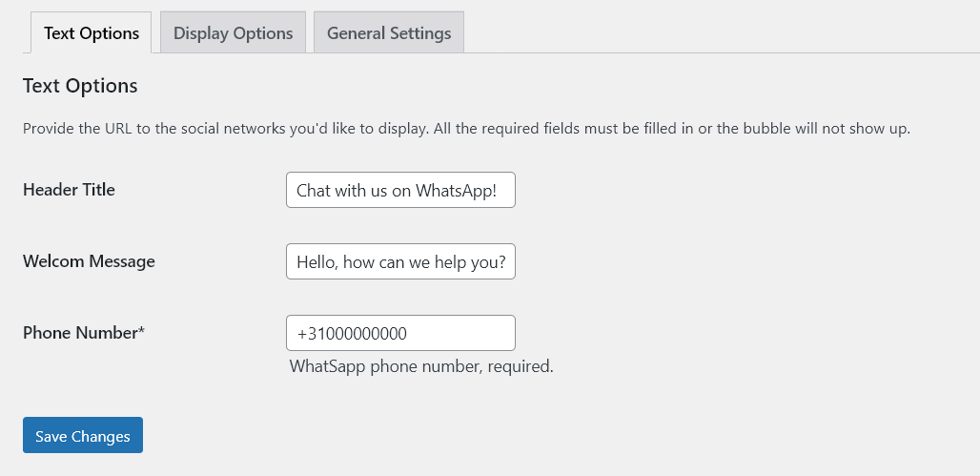Focus the Phone Number input field
The height and width of the screenshot is (476, 980).
coord(400,333)
